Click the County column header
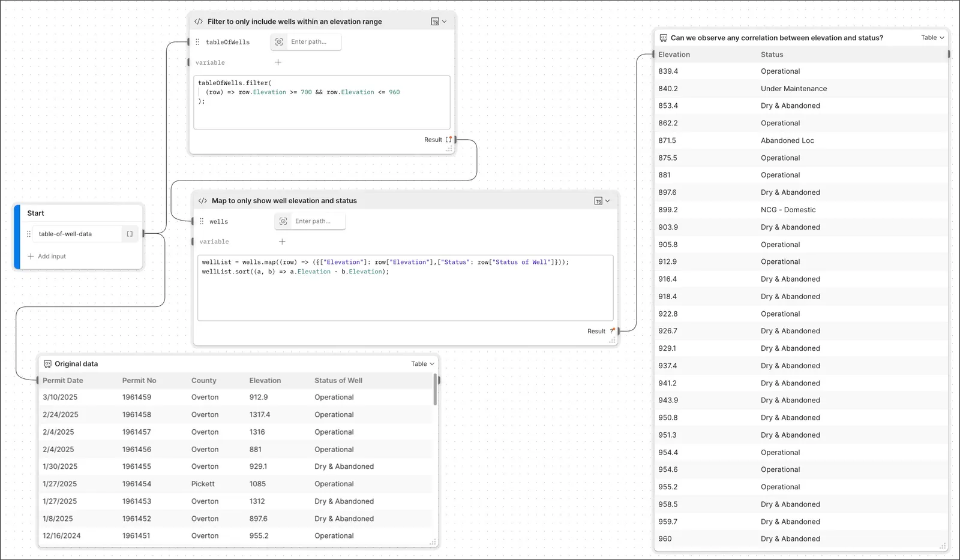The width and height of the screenshot is (960, 560). 204,381
